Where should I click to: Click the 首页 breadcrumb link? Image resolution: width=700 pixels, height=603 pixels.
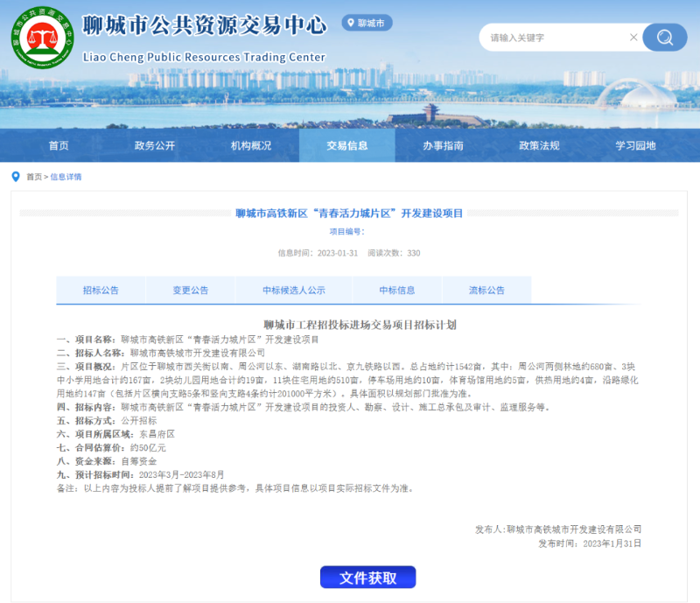(34, 177)
